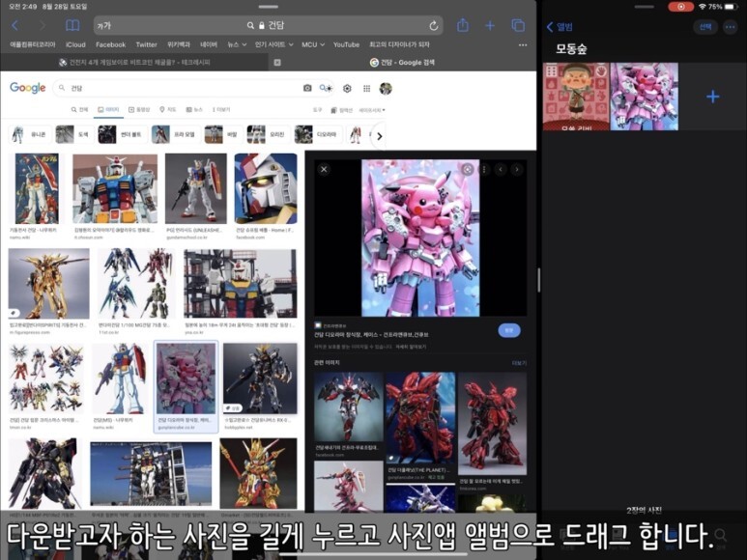
Task: Show more suggestion chips with arrow
Action: point(379,136)
